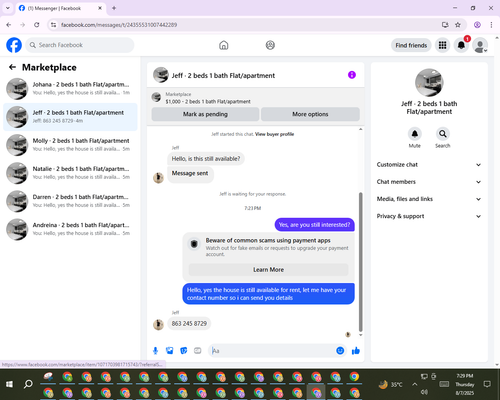Reload the page in the browser

pyautogui.click(x=37, y=25)
